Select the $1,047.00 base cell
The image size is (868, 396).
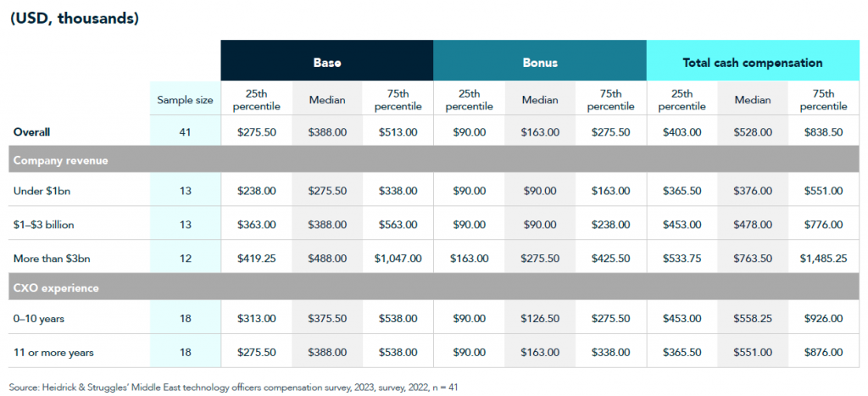pyautogui.click(x=398, y=258)
